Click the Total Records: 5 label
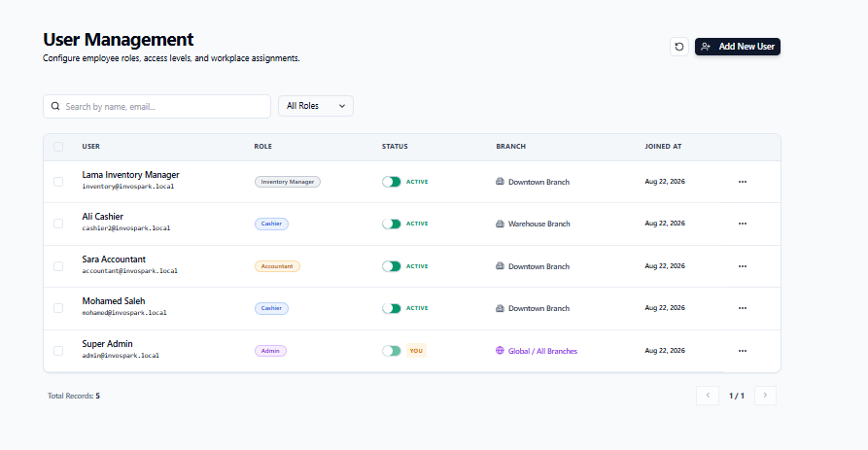Image resolution: width=868 pixels, height=450 pixels. [74, 396]
